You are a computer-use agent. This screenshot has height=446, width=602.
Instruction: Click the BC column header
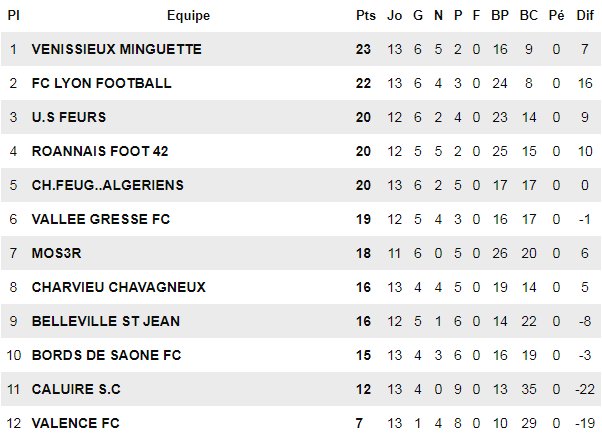(529, 15)
